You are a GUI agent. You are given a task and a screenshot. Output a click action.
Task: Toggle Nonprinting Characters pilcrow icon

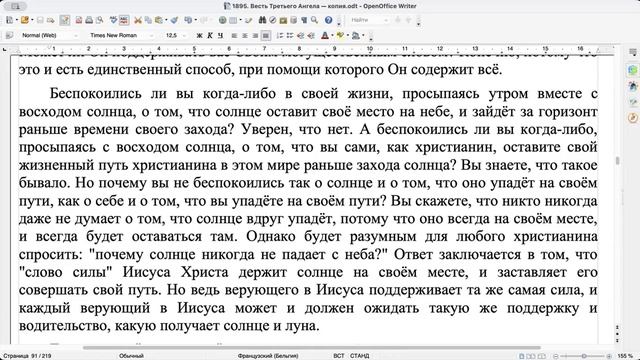coord(304,20)
